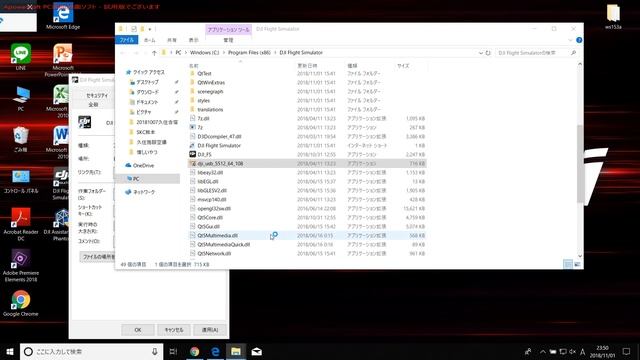
Task: Open Acrobat Reader DC shortcut
Action: tap(21, 224)
